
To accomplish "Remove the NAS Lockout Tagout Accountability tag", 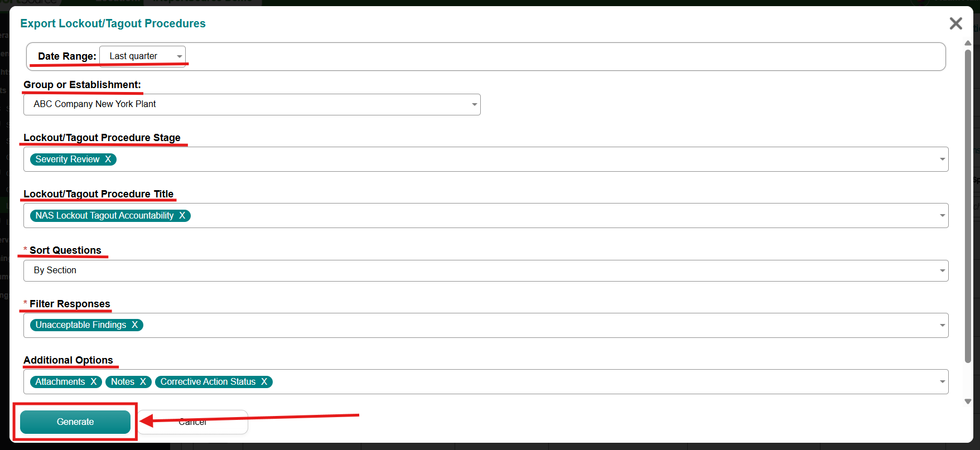I will tap(182, 216).
